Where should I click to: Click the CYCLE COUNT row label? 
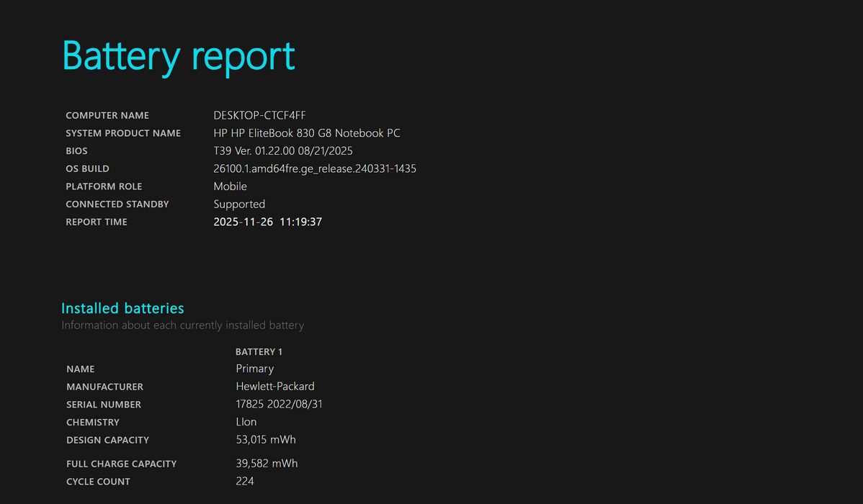click(x=98, y=482)
